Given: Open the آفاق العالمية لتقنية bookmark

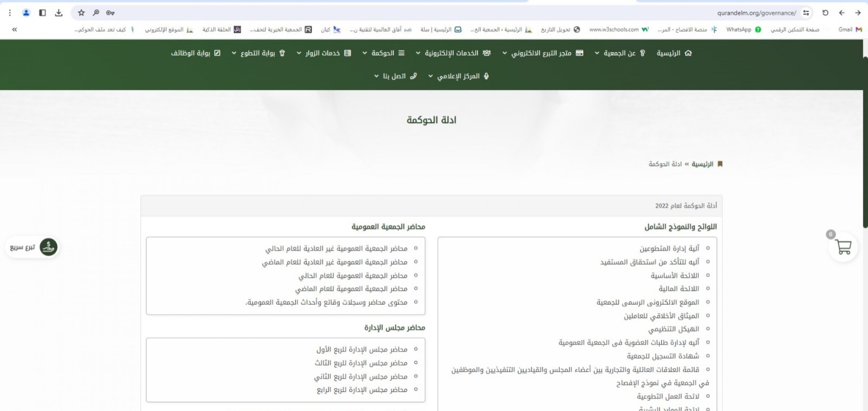Looking at the screenshot, I should point(381,29).
